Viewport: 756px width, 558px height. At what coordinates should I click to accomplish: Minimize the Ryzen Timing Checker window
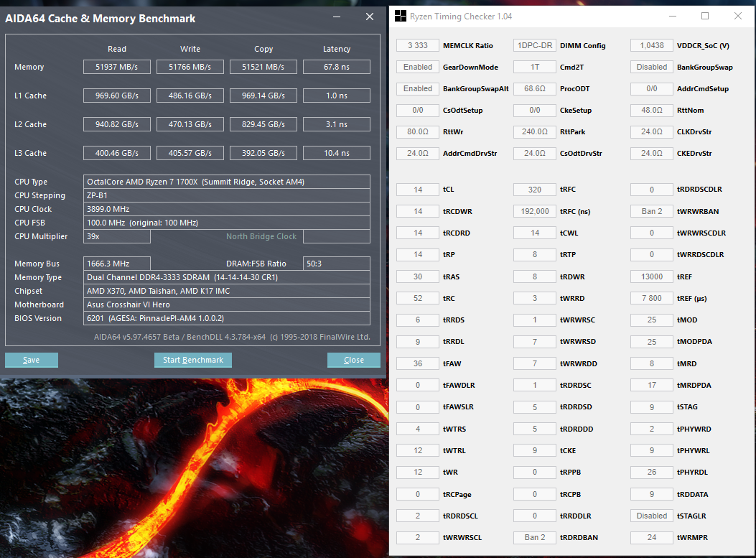[673, 16]
